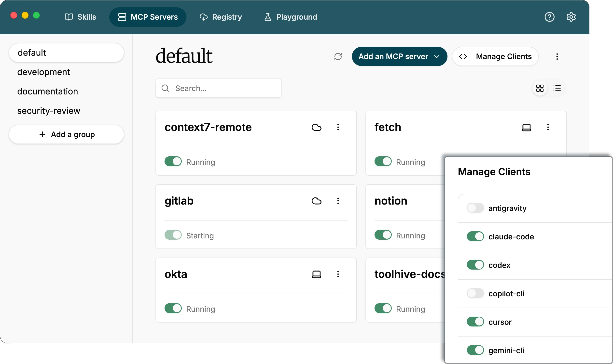613x364 pixels.
Task: Click the laptop icon on okta card
Action: pos(316,274)
